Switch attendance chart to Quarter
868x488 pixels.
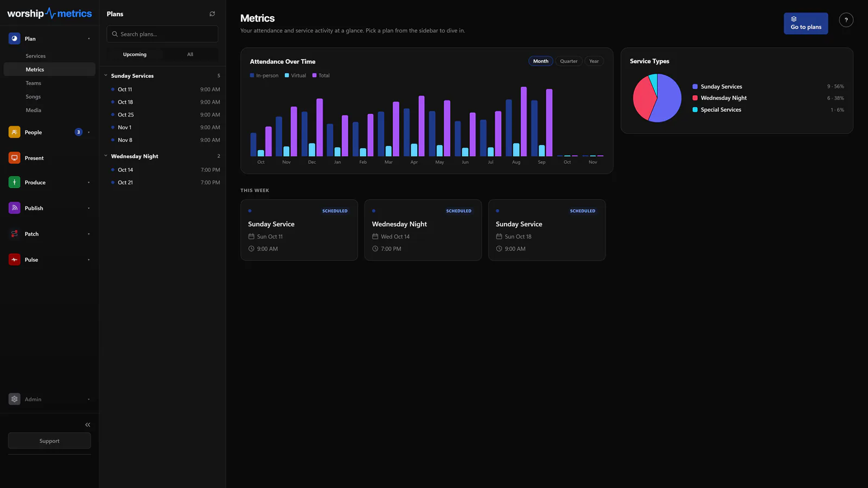[569, 61]
